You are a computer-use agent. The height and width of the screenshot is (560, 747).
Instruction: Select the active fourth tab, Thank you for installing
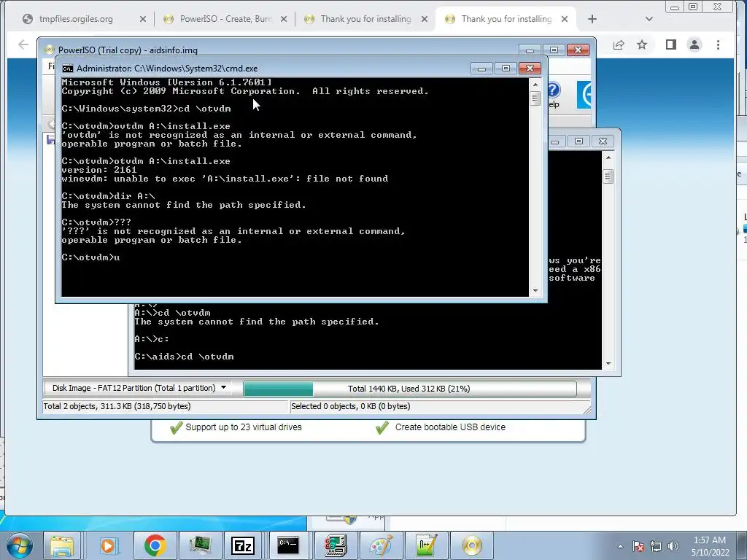tap(506, 19)
